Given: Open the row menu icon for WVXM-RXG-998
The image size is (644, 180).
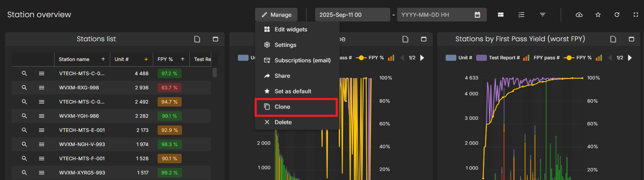Looking at the screenshot, I should click(x=42, y=88).
